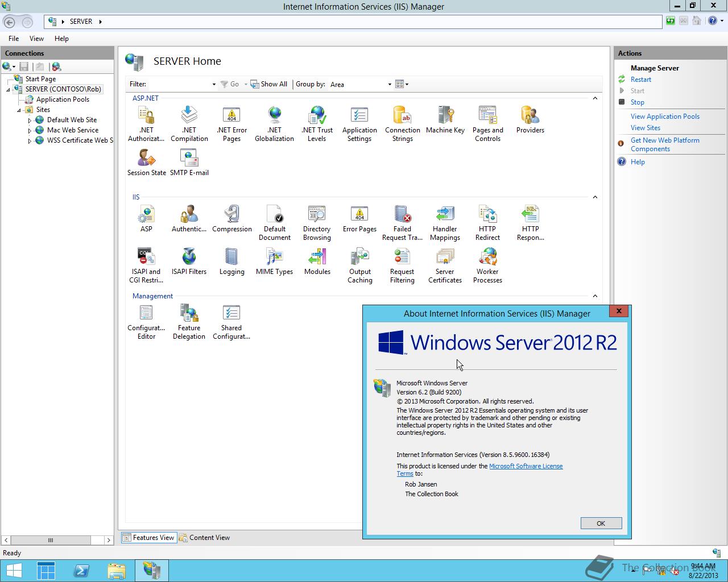Open the Handler Mappings feature

click(x=445, y=223)
